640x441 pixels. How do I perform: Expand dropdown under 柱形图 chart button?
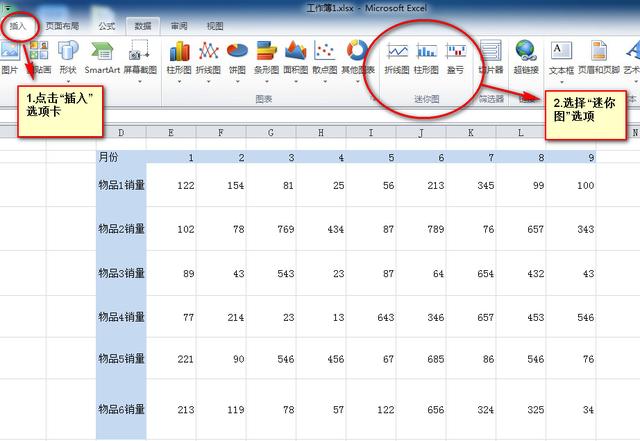(x=179, y=82)
